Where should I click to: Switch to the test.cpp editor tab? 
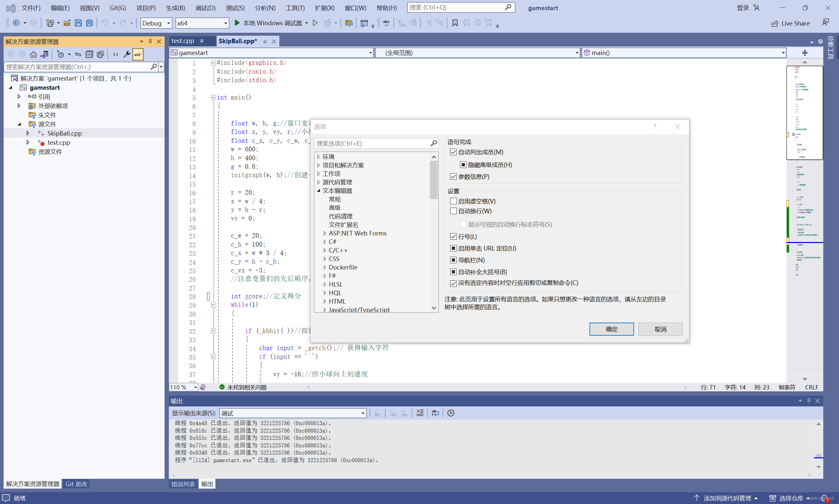coord(183,41)
